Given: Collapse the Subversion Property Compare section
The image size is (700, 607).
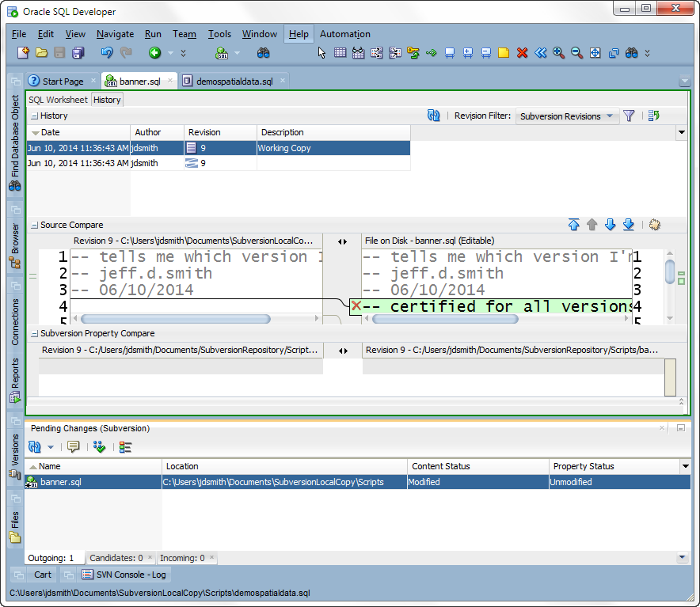Looking at the screenshot, I should pyautogui.click(x=34, y=334).
